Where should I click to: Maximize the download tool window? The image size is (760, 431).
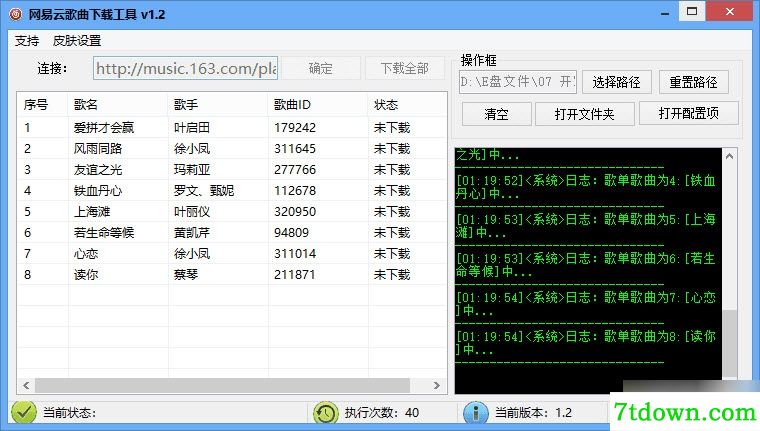(692, 12)
